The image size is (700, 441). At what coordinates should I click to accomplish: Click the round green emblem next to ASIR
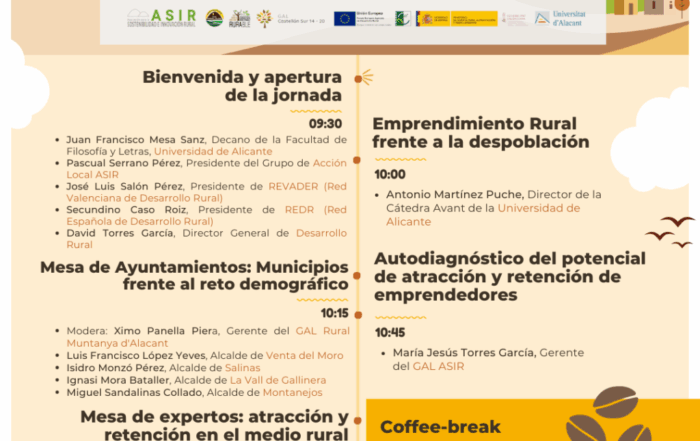(x=214, y=18)
